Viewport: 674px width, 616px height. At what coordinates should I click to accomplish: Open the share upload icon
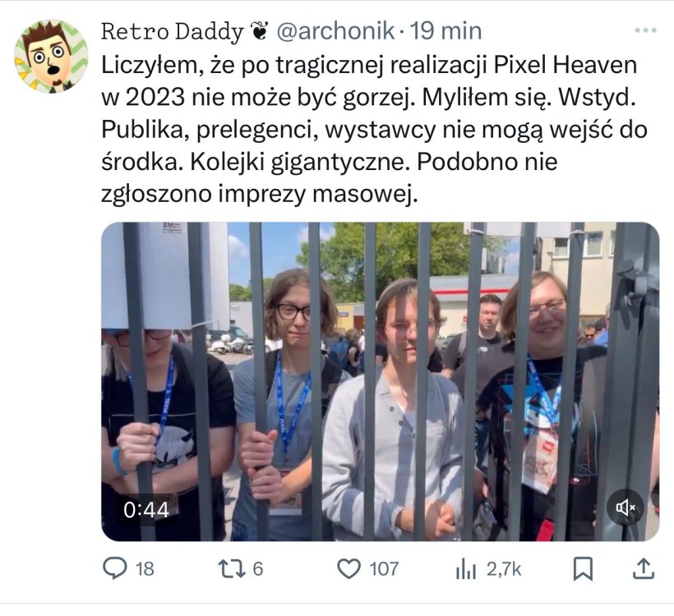click(643, 568)
